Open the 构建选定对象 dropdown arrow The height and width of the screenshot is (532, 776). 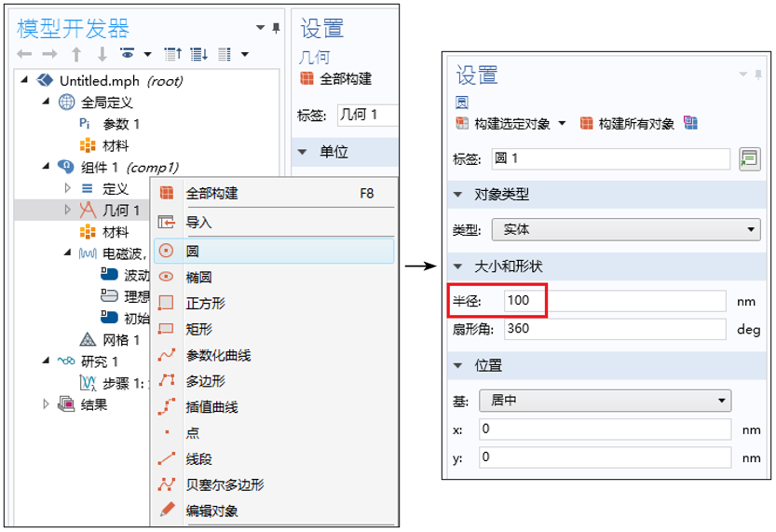pyautogui.click(x=563, y=123)
